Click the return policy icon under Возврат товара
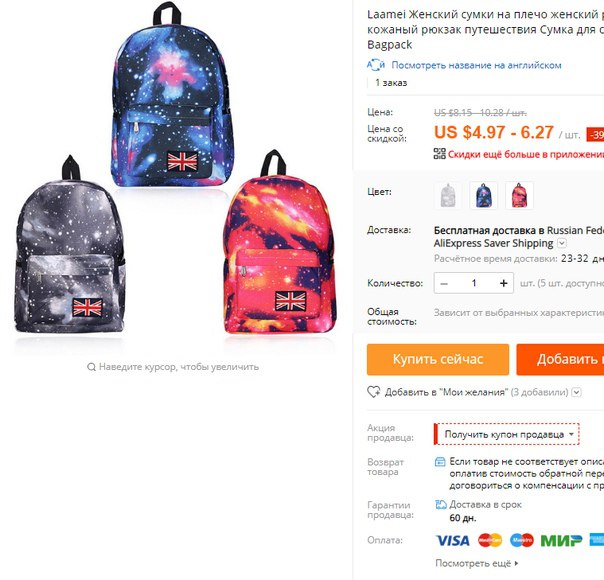The height and width of the screenshot is (580, 604). (x=440, y=461)
